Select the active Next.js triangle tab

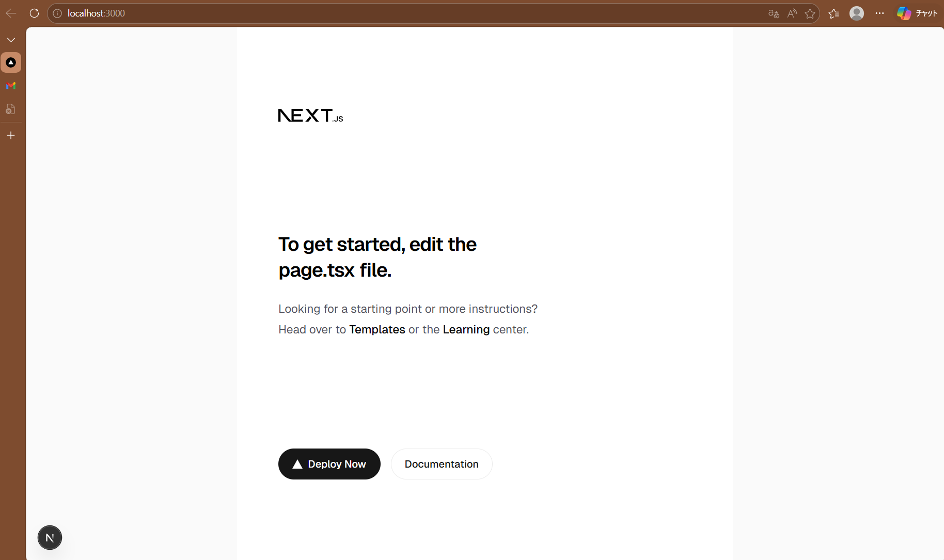11,62
